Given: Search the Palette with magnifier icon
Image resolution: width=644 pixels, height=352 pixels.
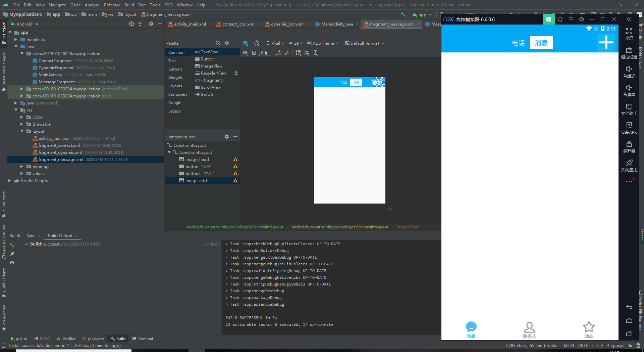Looking at the screenshot, I should 218,43.
